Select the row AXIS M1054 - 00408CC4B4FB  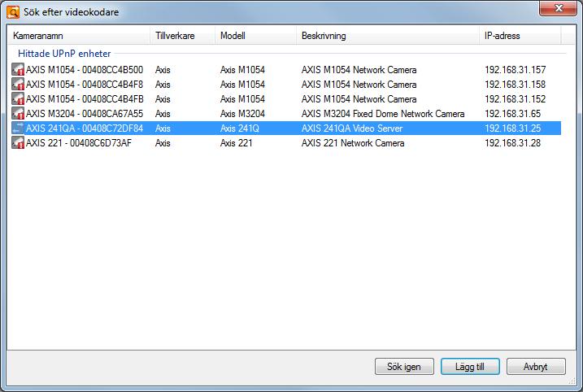coord(285,99)
